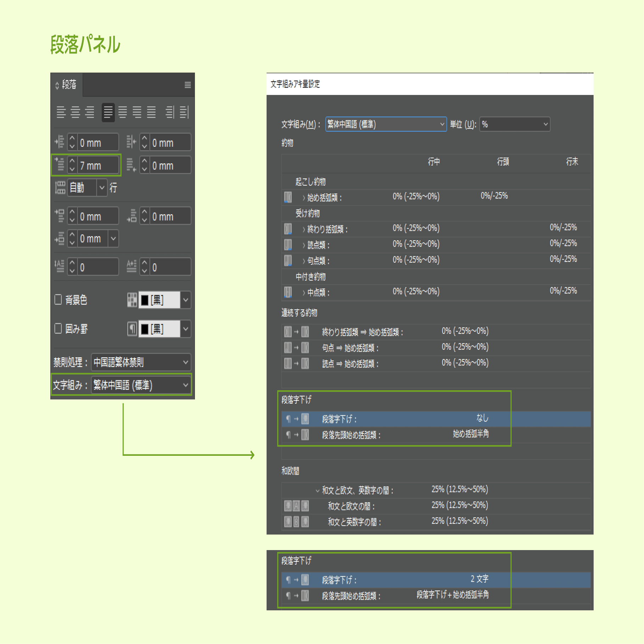Click the align right paragraph icon

(90, 112)
